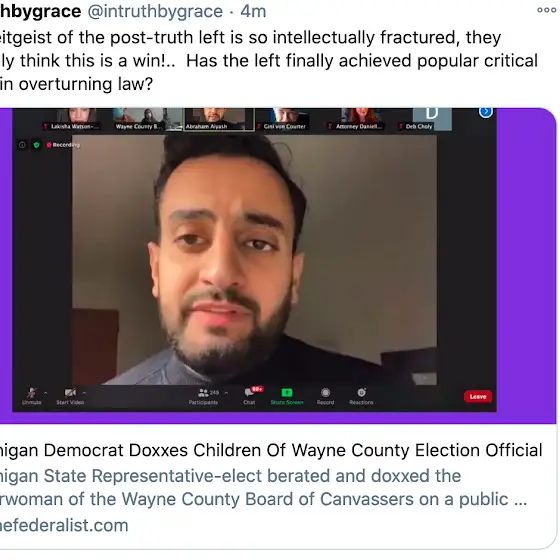The image size is (560, 560).
Task: Expand the arrow next to Unmute
Action: coord(45,393)
